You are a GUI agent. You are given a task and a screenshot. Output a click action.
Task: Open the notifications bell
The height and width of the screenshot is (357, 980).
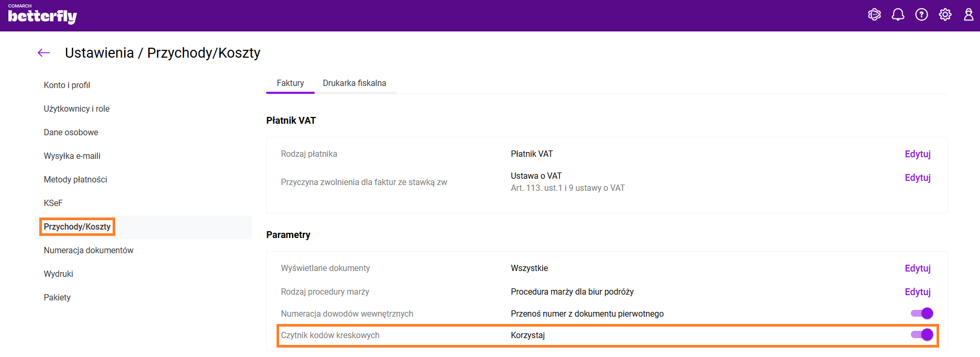coord(898,15)
